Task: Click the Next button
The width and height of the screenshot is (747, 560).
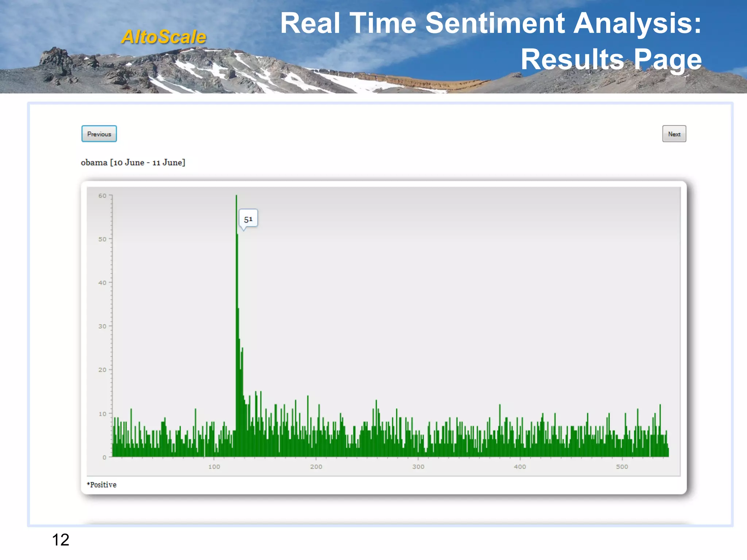Action: 674,134
